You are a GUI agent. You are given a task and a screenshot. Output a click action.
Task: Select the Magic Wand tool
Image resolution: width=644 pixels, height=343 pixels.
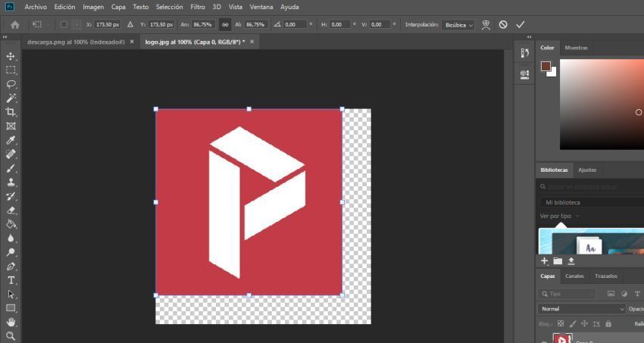click(11, 98)
